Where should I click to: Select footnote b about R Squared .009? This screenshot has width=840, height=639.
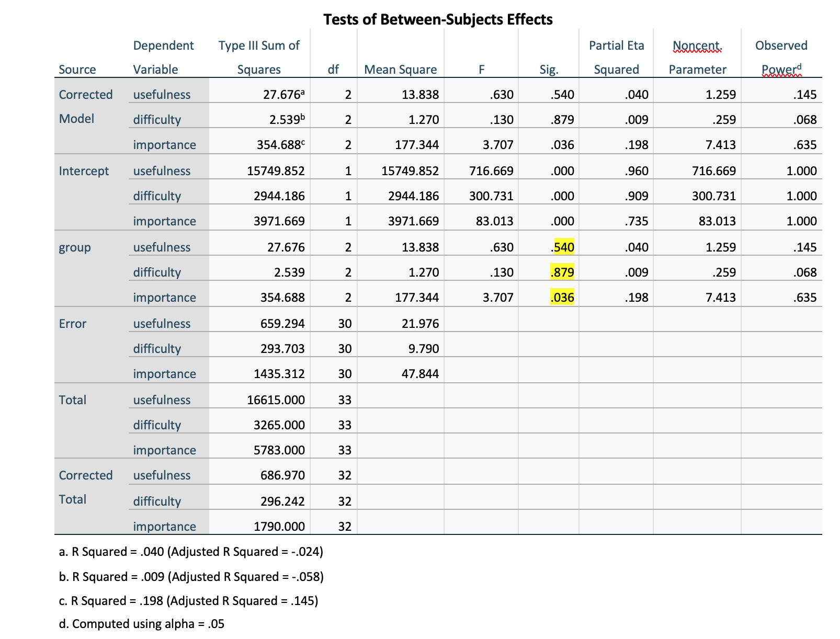(x=191, y=577)
